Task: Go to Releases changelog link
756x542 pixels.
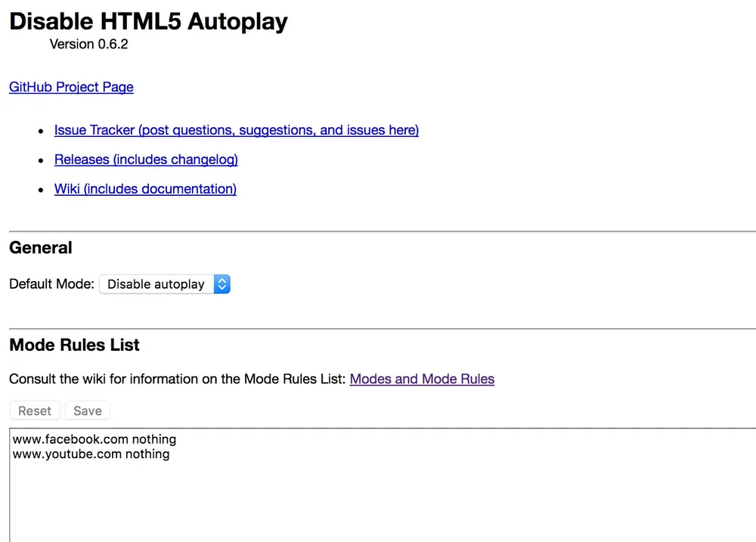Action: pyautogui.click(x=146, y=160)
